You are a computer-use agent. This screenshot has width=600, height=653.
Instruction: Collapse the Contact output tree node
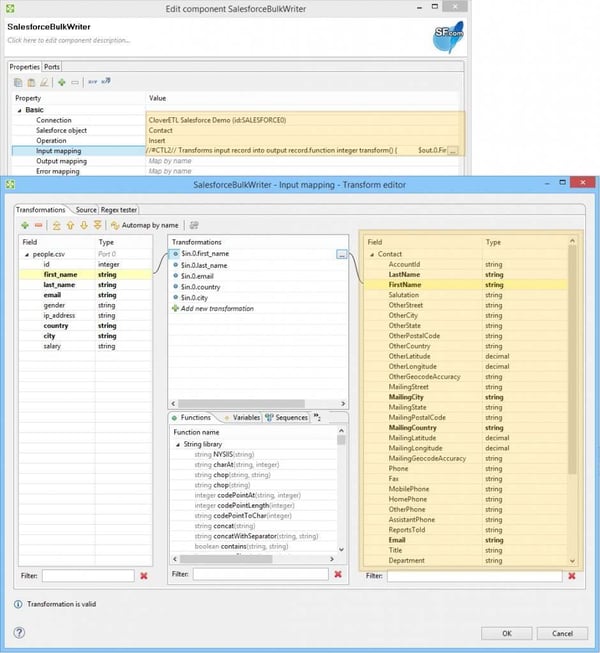(372, 254)
